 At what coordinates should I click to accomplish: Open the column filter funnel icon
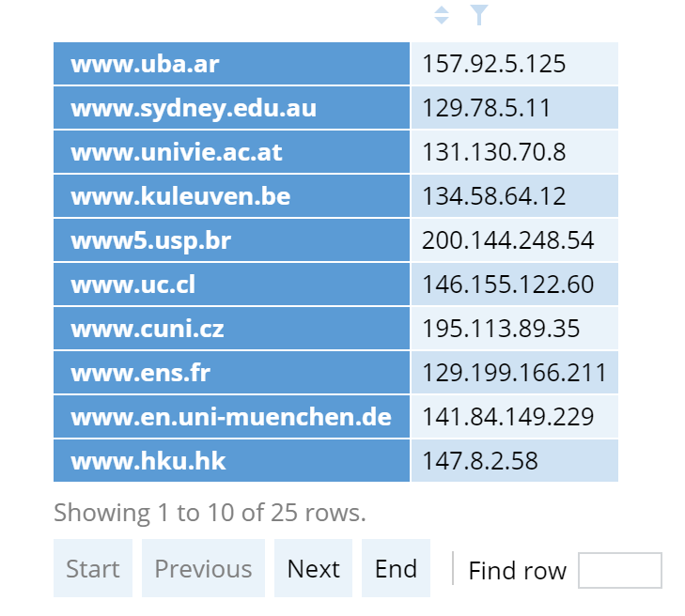pyautogui.click(x=479, y=15)
